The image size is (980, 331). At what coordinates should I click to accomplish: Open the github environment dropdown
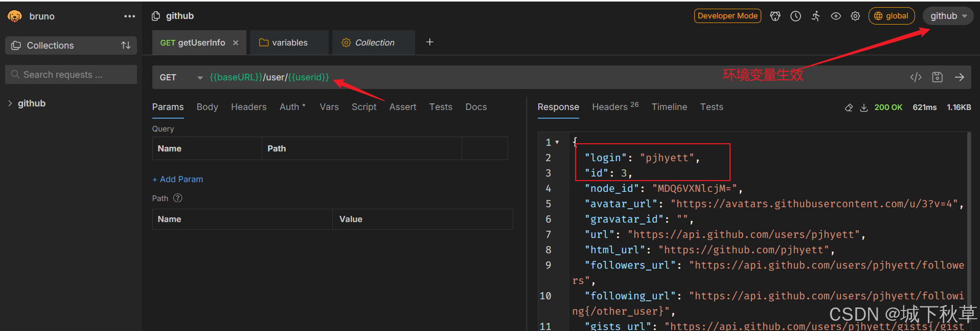pos(948,16)
